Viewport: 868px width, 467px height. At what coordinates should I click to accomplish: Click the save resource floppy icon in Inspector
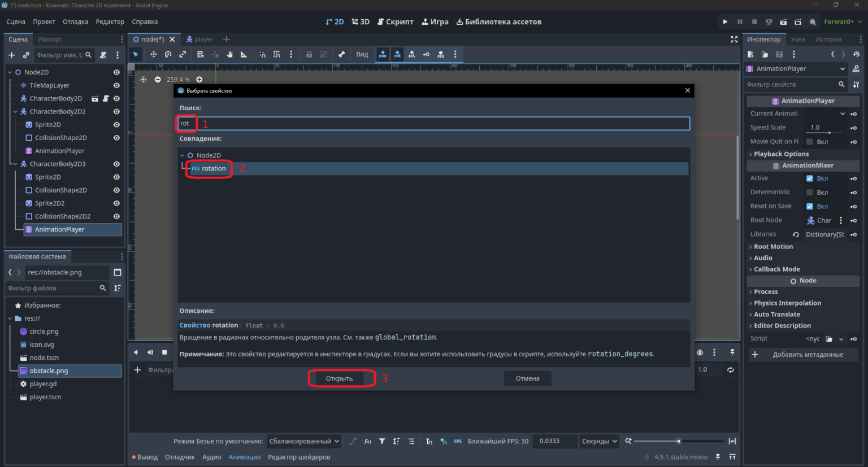coord(779,54)
